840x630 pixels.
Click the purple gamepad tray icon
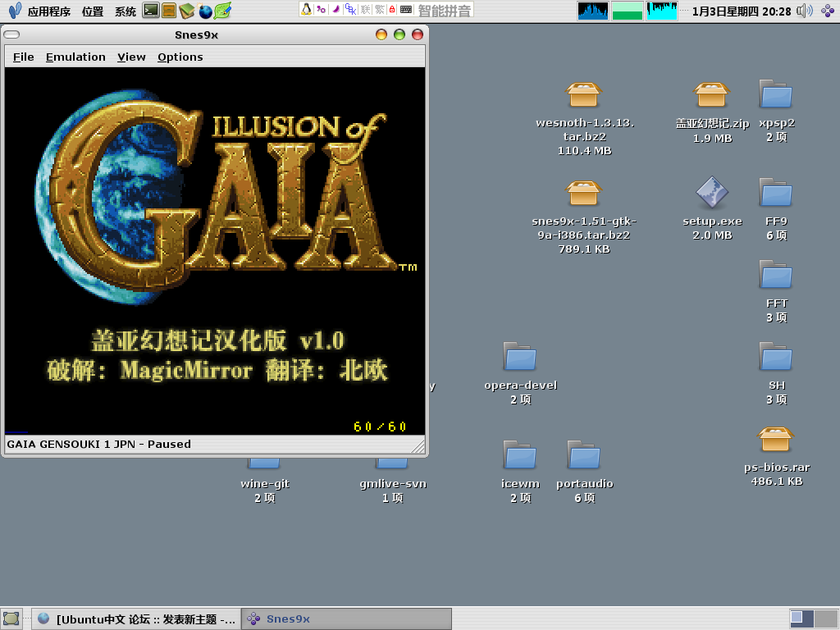[828, 10]
